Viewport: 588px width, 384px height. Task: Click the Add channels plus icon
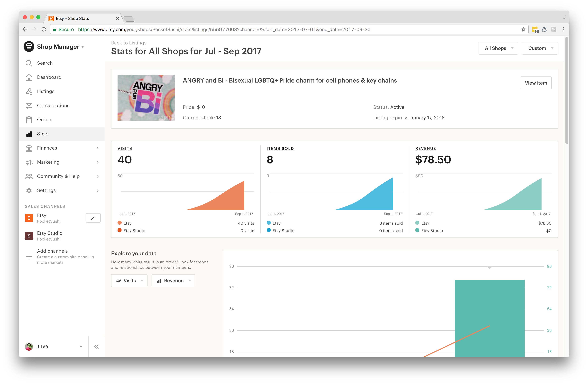coord(29,257)
